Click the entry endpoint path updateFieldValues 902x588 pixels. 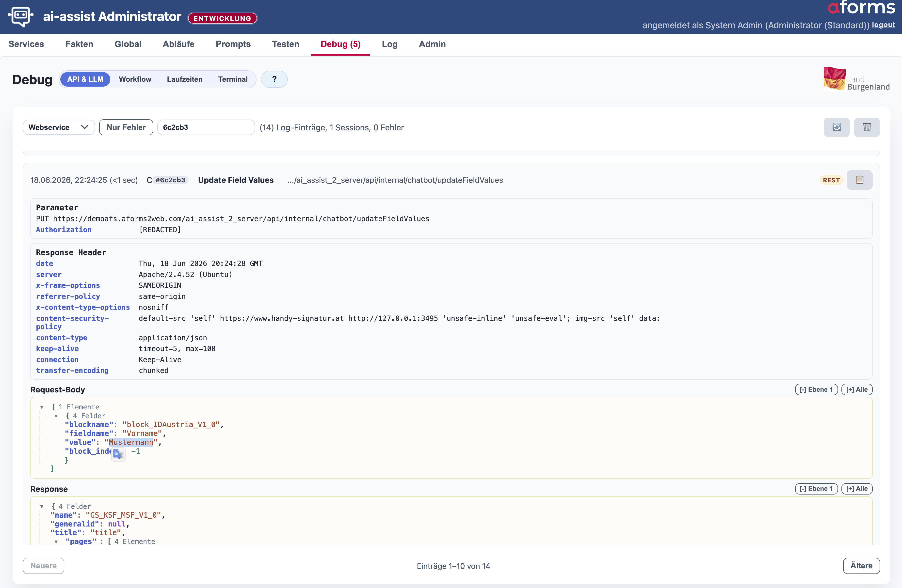[395, 180]
